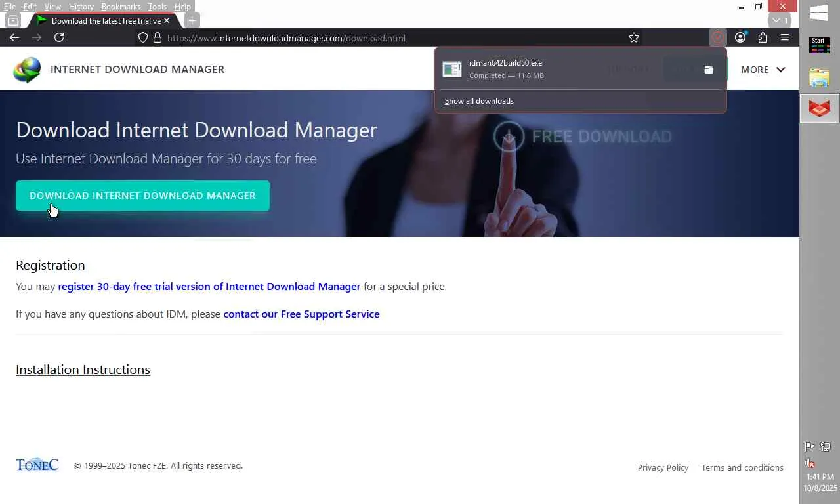
Task: Click the 'Download Internet Download Manager' heading
Action: pos(196,130)
